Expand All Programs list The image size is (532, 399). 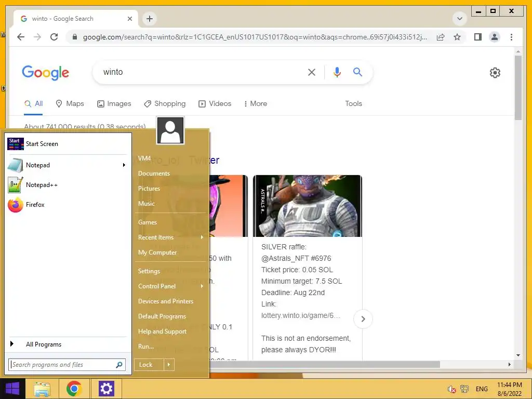[68, 344]
